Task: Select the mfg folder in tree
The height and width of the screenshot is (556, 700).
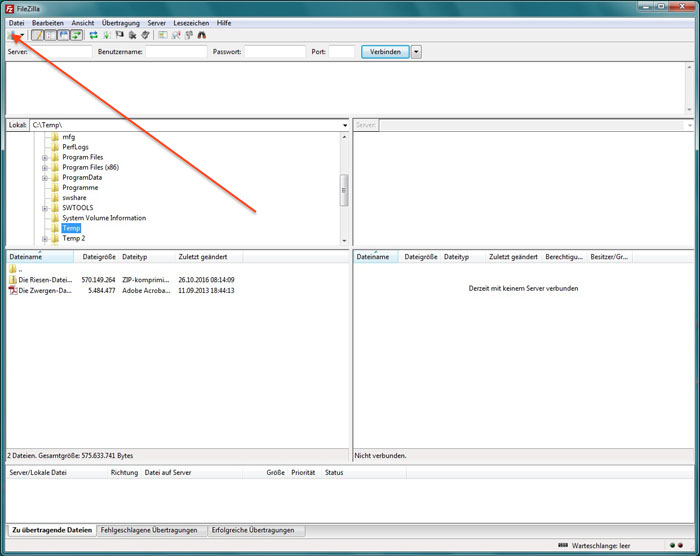Action: [68, 137]
